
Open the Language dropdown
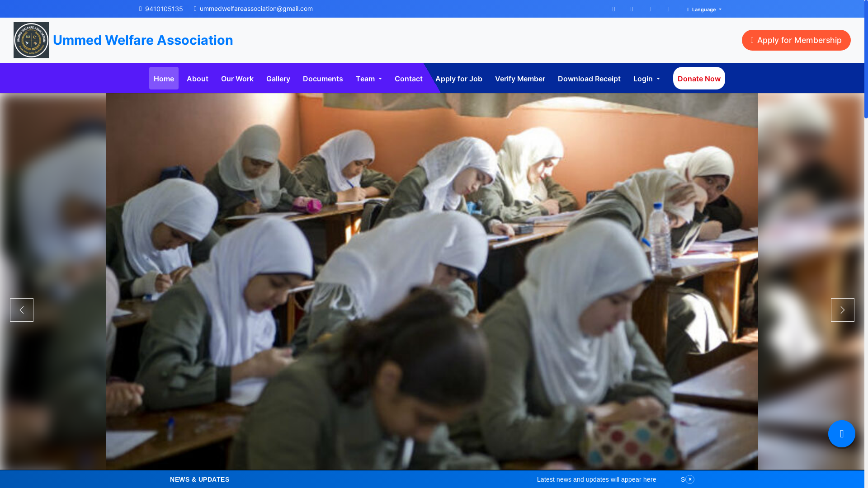[x=704, y=9]
